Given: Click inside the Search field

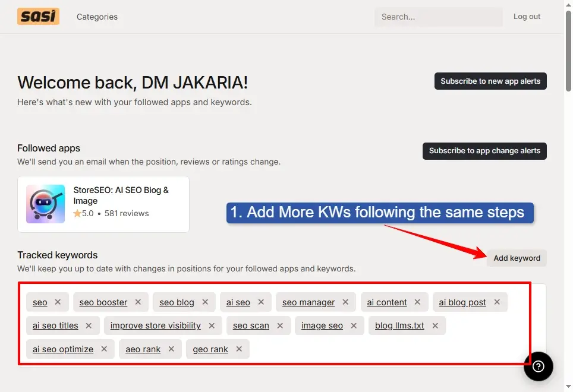Looking at the screenshot, I should [438, 17].
